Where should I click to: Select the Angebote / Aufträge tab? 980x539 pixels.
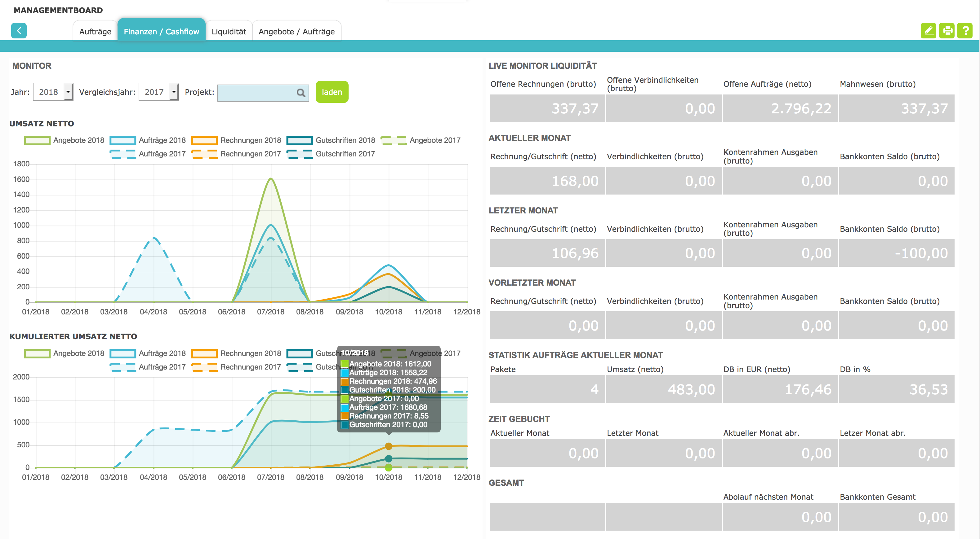[x=296, y=32]
